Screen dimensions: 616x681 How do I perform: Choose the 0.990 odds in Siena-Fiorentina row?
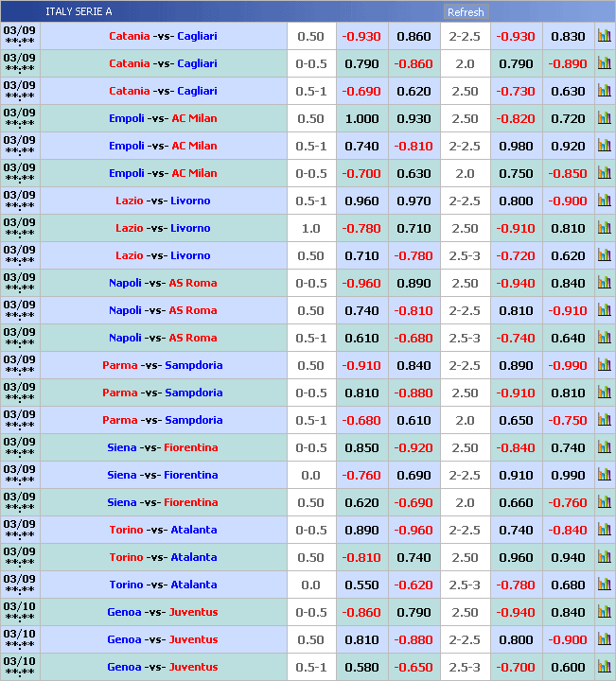click(568, 475)
